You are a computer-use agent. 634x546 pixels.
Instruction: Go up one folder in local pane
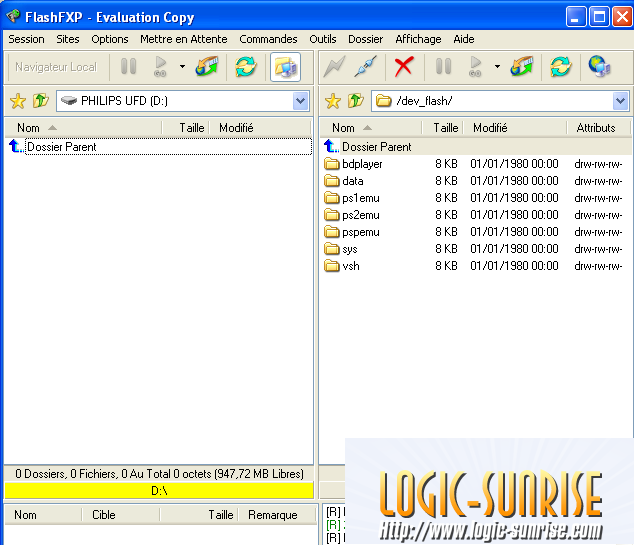(41, 101)
